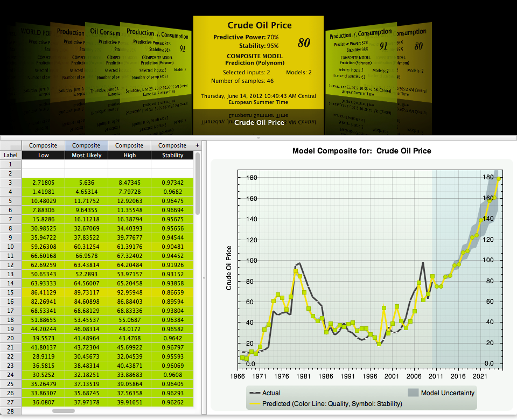Click the split divider handle between table and chart
This screenshot has height=420, width=517.
coord(204,278)
